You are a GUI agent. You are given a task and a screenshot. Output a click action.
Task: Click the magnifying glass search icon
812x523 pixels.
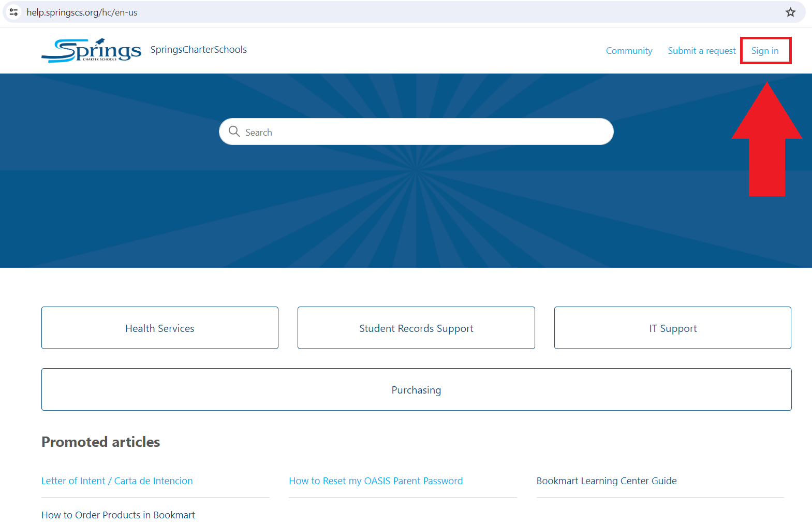pos(234,132)
